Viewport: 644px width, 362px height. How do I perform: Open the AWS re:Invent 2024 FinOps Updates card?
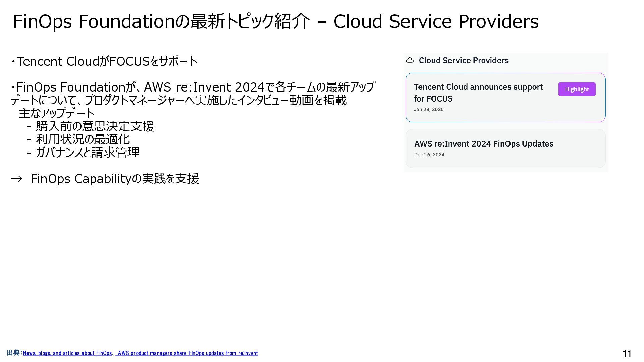click(x=505, y=148)
